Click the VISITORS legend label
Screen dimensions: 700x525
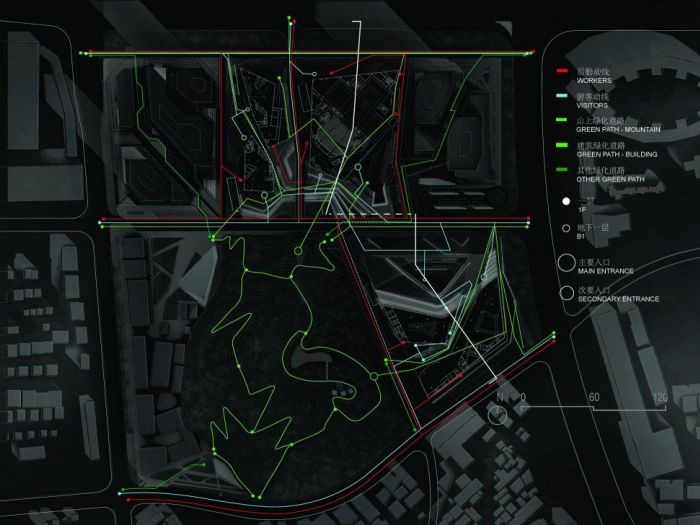coord(592,106)
